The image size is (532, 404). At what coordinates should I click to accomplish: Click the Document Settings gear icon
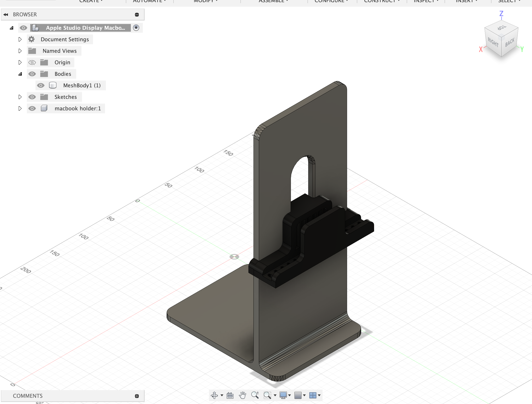[x=31, y=39]
